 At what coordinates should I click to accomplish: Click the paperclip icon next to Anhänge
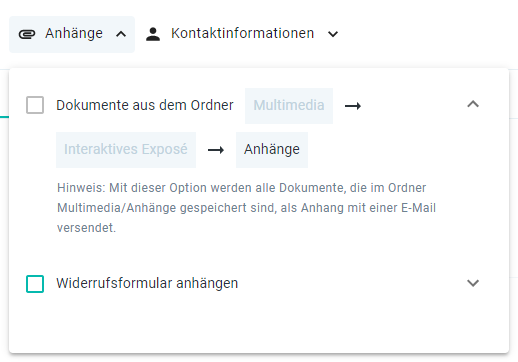[27, 34]
